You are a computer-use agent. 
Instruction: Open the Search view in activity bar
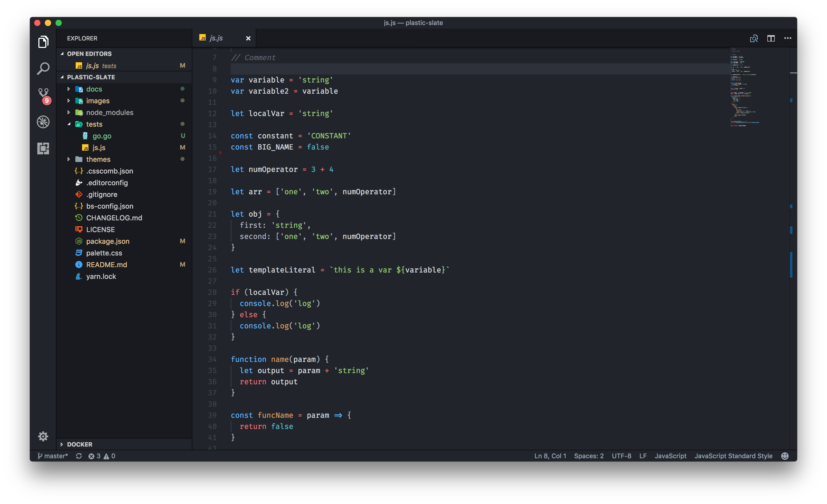[x=43, y=69]
